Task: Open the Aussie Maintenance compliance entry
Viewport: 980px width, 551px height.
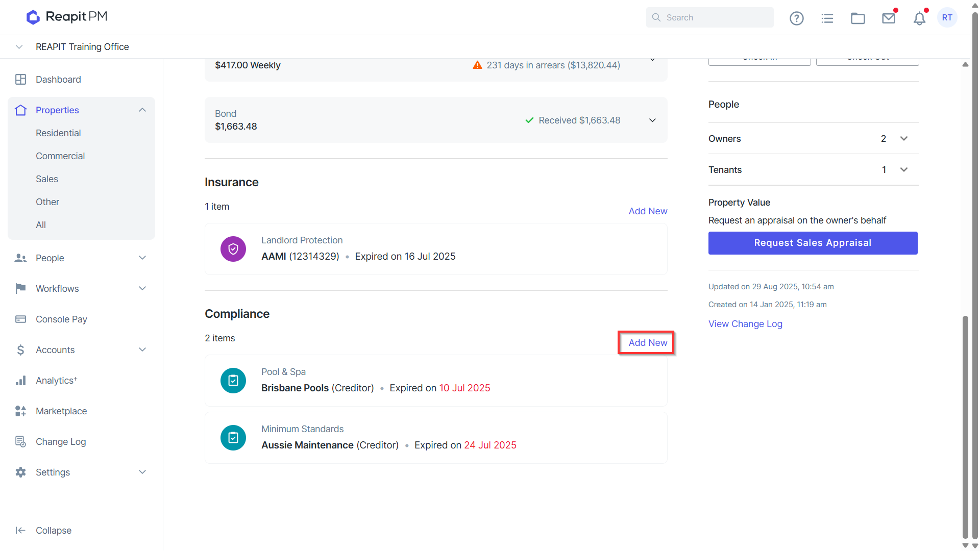Action: click(x=436, y=438)
